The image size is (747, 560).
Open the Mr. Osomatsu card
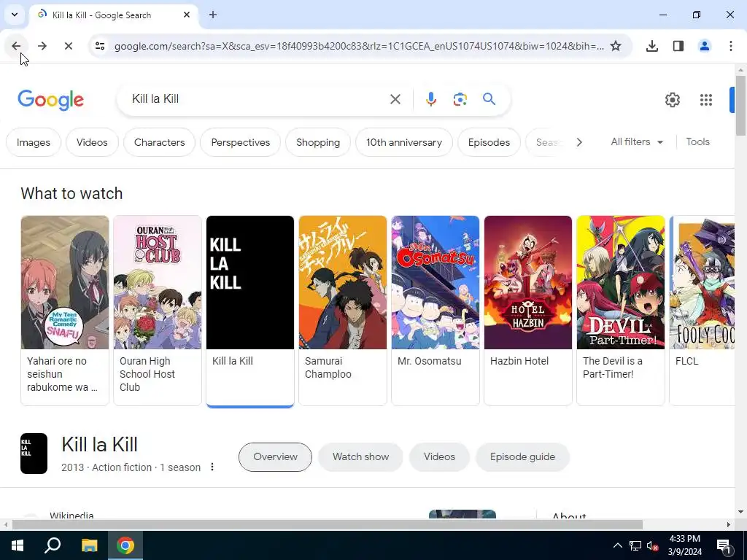436,311
